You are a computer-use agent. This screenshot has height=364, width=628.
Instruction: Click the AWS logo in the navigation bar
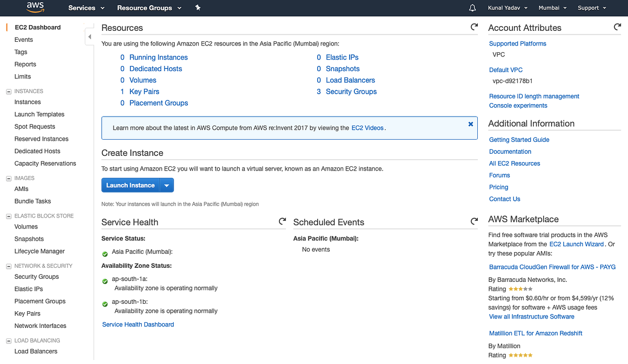pyautogui.click(x=35, y=8)
